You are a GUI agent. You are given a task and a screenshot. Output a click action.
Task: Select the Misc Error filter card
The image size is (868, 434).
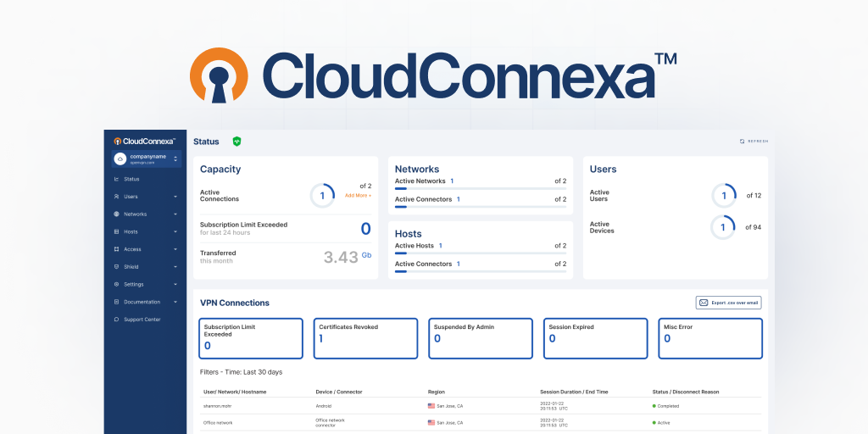(710, 338)
